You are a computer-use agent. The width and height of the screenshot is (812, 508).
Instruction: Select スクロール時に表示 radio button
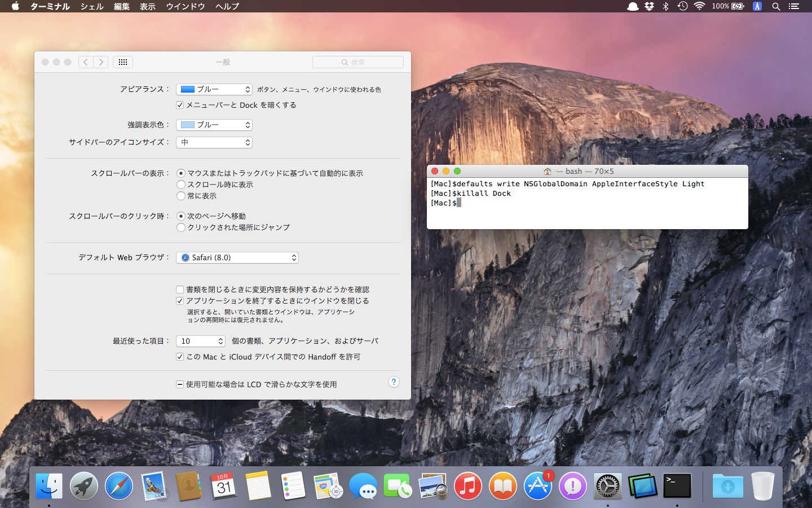point(181,185)
